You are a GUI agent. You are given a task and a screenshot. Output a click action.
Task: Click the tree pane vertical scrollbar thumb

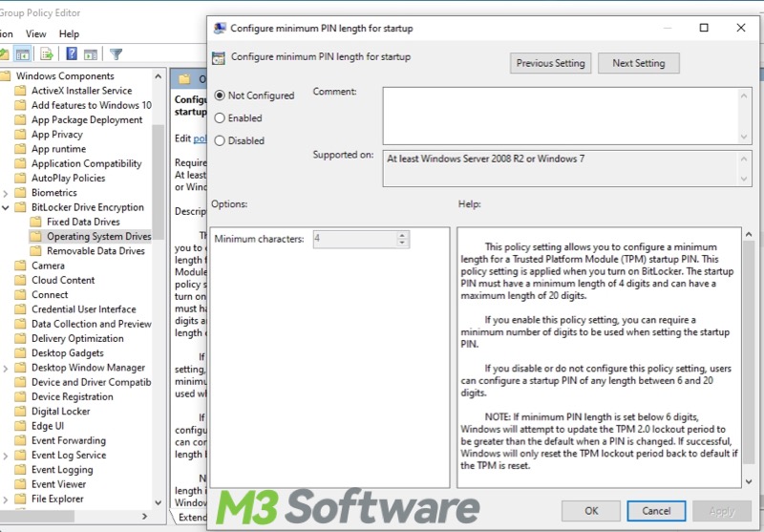[158, 181]
